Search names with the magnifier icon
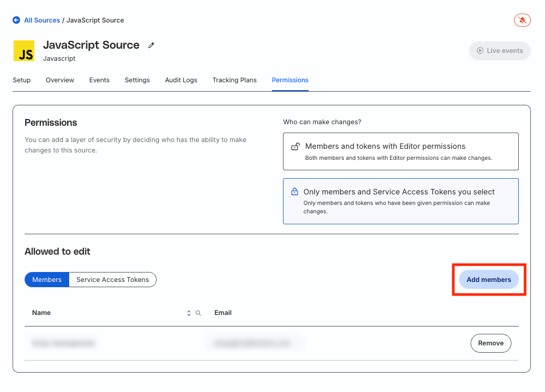 (198, 313)
